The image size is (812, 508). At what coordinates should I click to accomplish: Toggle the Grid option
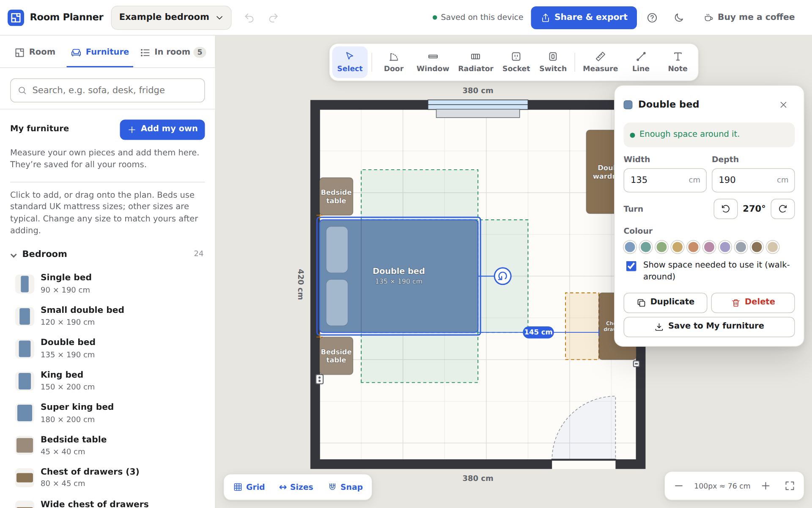[x=249, y=487]
